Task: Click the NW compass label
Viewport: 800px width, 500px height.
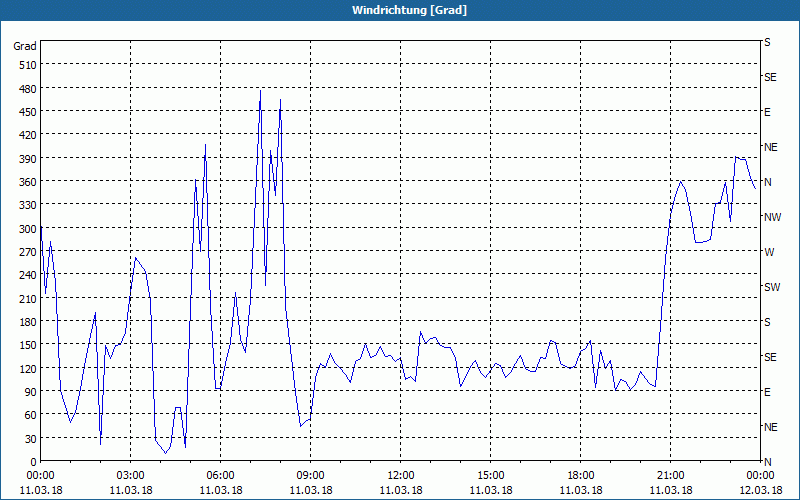Action: pos(772,217)
